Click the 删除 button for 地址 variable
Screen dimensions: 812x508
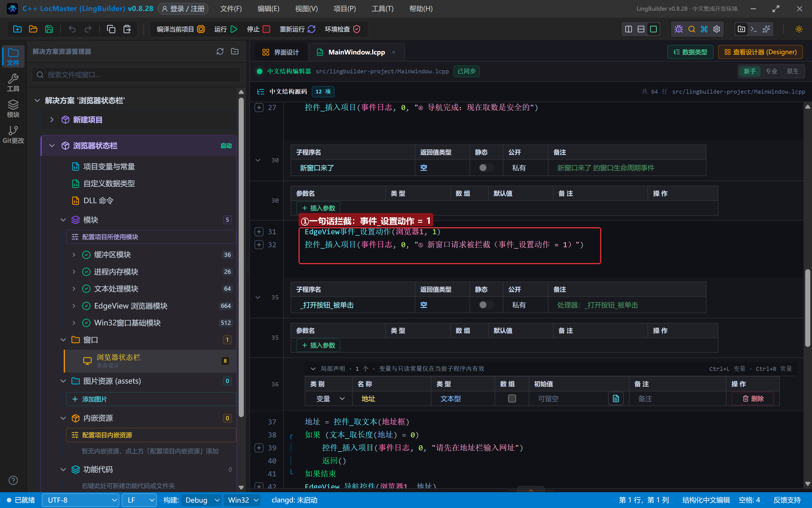tap(753, 399)
